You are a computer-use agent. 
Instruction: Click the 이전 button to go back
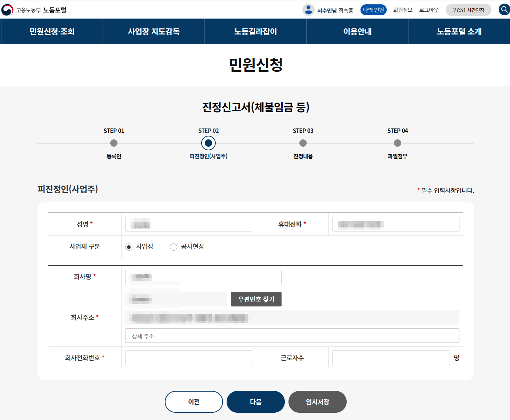(x=194, y=402)
